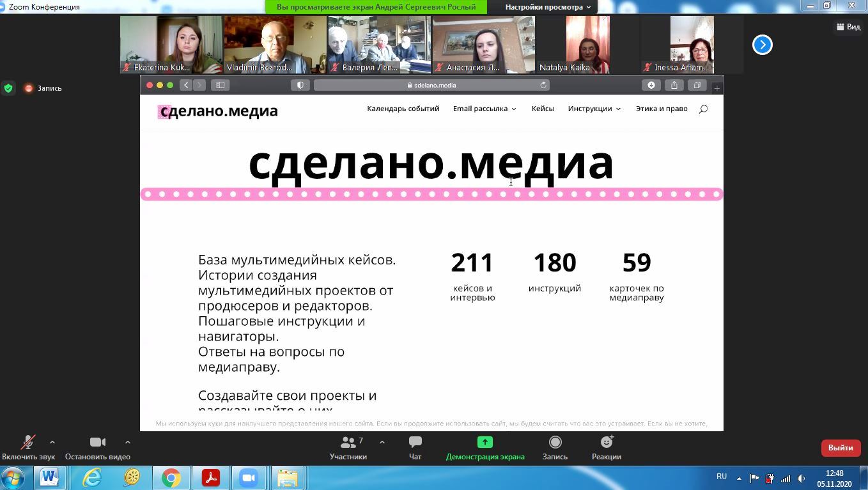868x490 pixels.
Task: Unmute microphone with Включить звук button
Action: tap(28, 448)
